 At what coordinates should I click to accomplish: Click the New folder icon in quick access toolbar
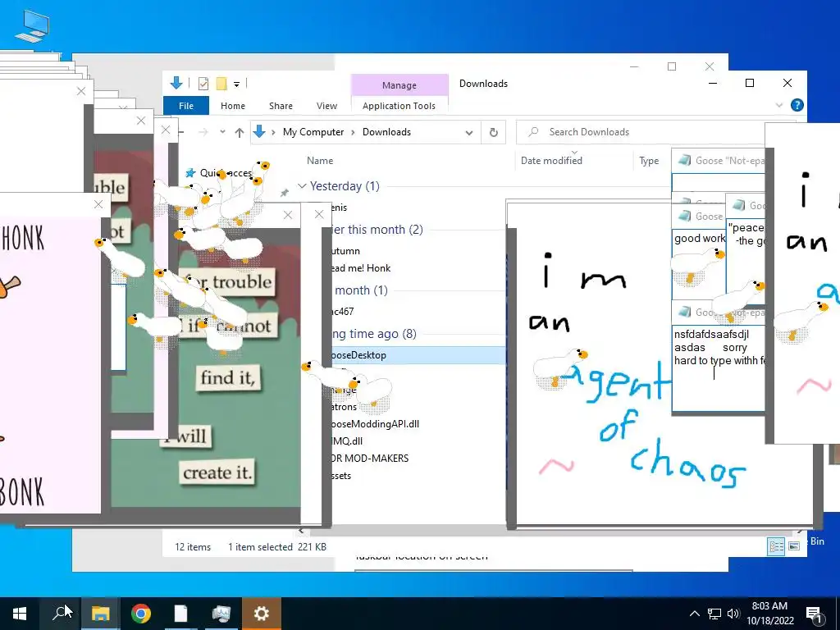221,84
